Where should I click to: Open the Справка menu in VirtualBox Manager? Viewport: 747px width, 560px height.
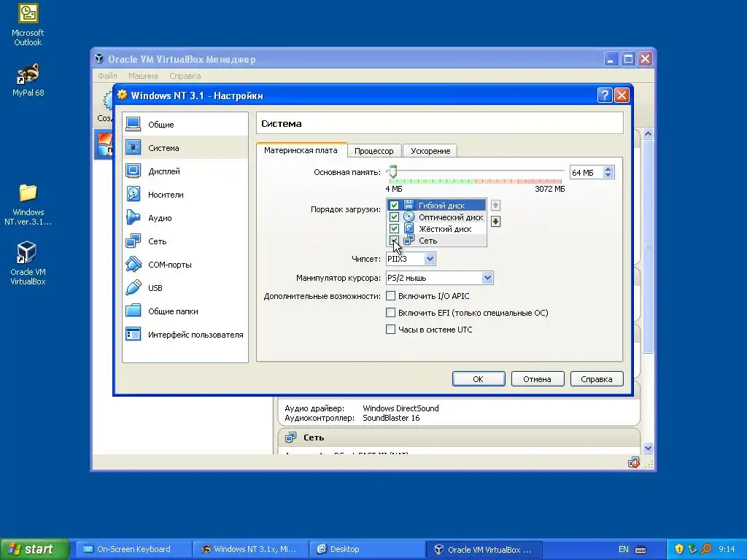tap(185, 76)
